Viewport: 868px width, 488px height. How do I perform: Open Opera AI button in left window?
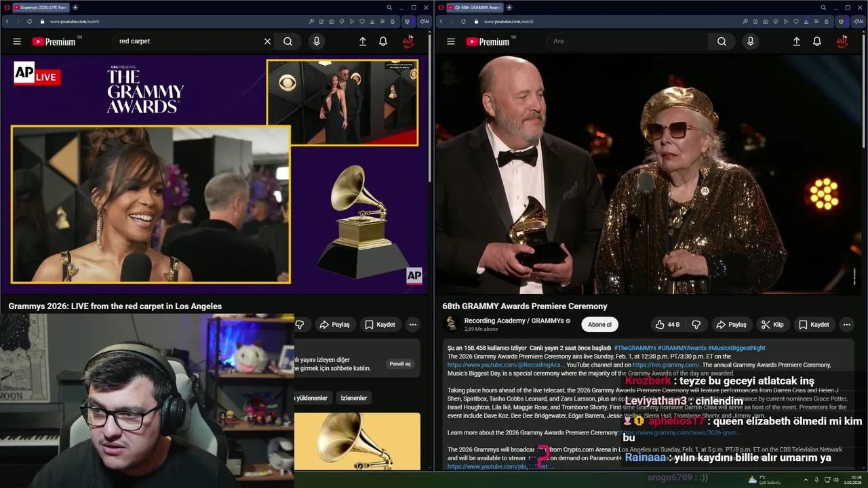(425, 21)
